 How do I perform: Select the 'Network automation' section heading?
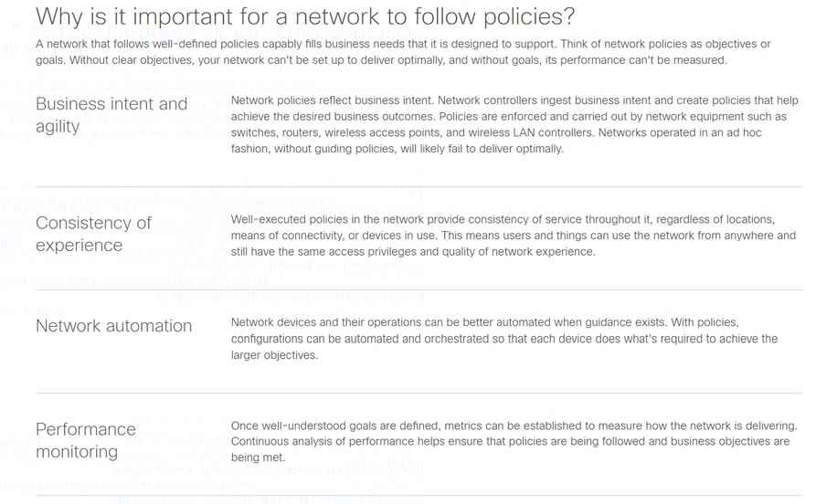tap(113, 326)
